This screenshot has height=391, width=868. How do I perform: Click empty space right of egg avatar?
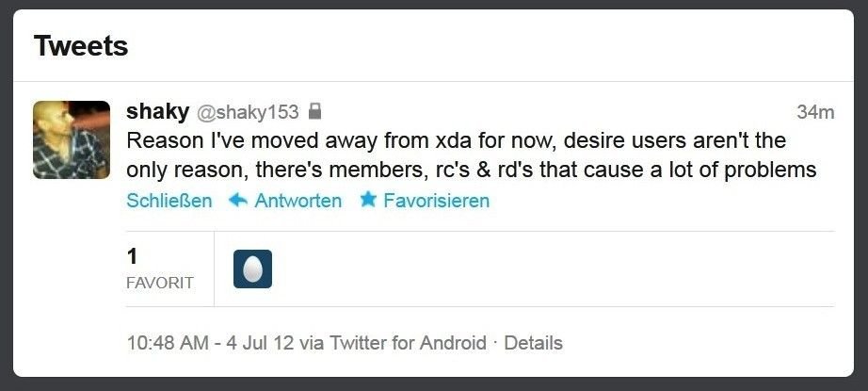point(554,269)
